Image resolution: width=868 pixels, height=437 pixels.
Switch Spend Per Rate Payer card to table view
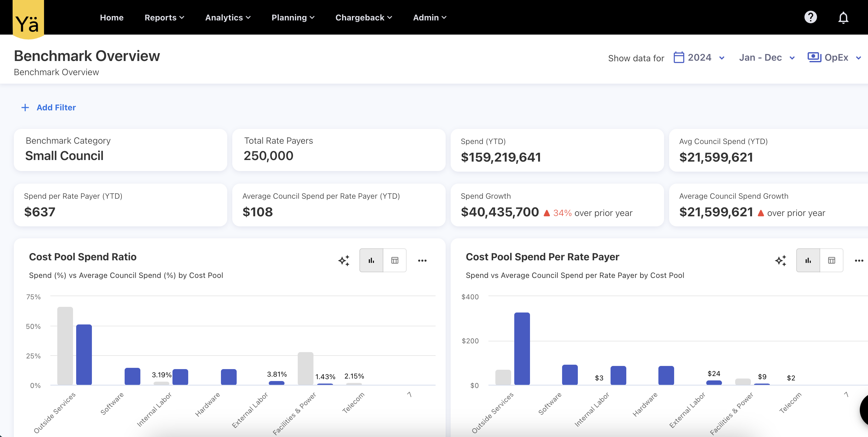pyautogui.click(x=831, y=260)
